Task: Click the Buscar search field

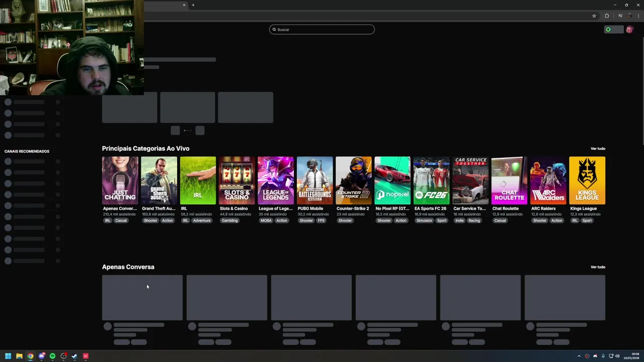Action: click(322, 30)
